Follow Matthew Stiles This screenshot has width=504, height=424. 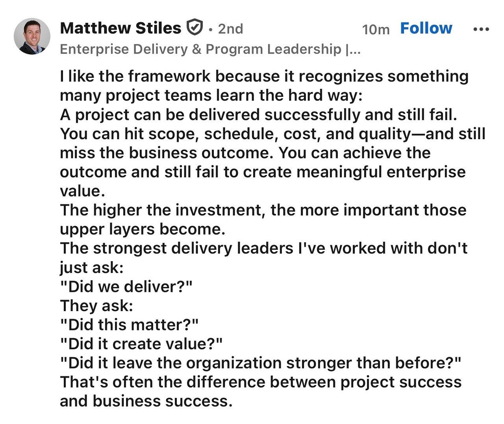[x=426, y=28]
